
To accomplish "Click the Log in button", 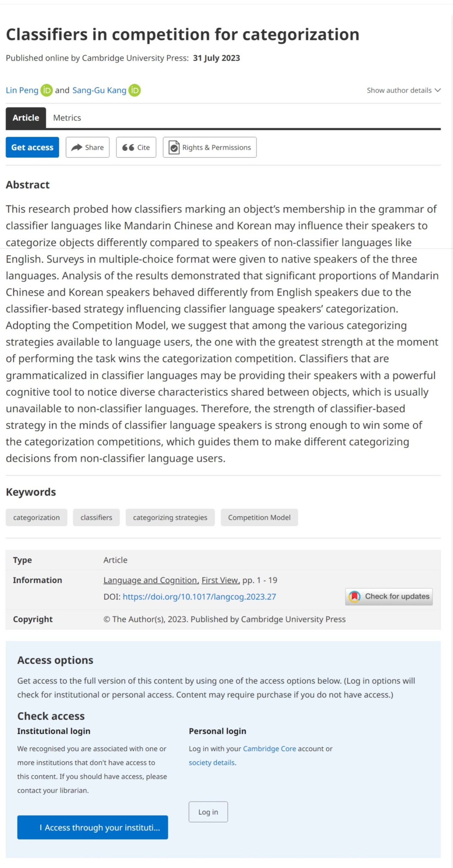I will 208,812.
